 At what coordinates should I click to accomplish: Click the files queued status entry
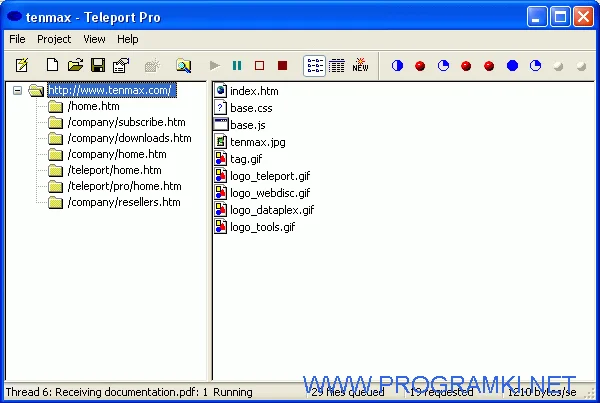(347, 392)
